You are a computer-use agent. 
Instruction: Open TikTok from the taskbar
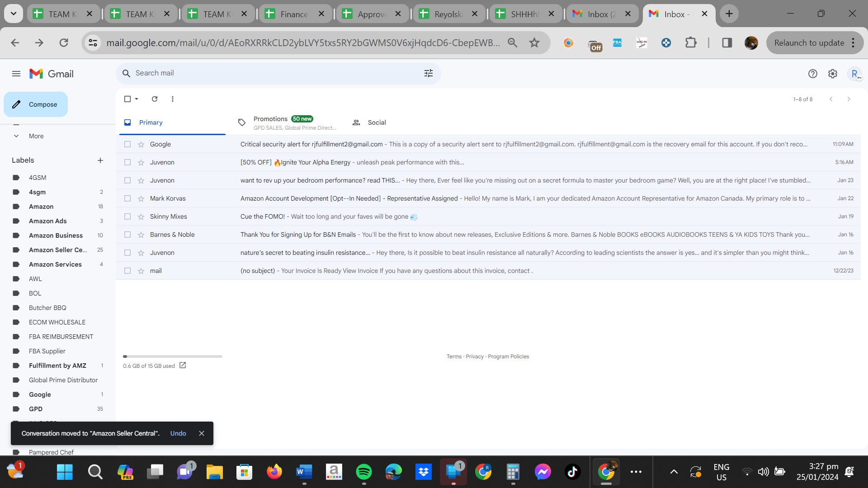[573, 472]
